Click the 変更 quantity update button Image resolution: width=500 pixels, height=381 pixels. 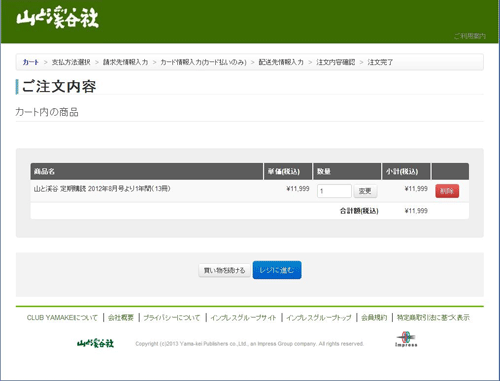click(x=365, y=191)
